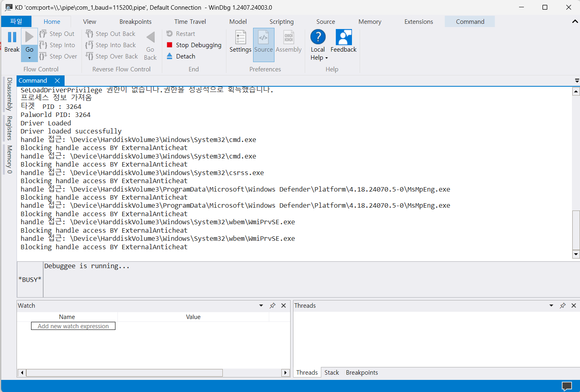Open the Settings preferences icon
This screenshot has width=580, height=392.
(x=241, y=37)
